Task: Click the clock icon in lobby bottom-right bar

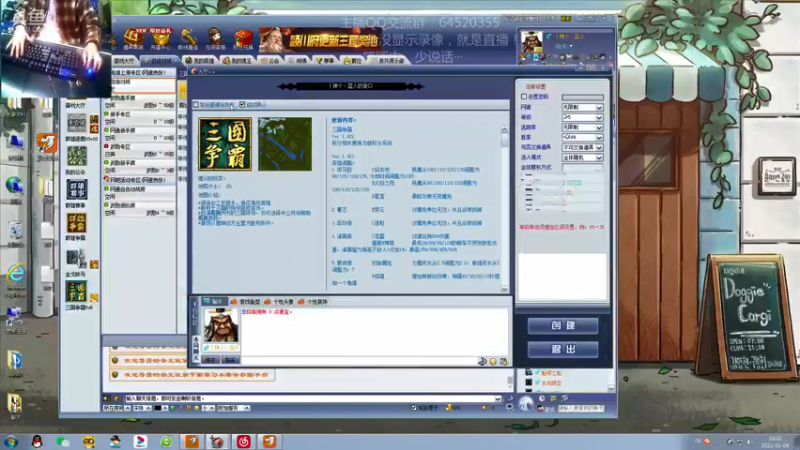Action: (x=542, y=398)
